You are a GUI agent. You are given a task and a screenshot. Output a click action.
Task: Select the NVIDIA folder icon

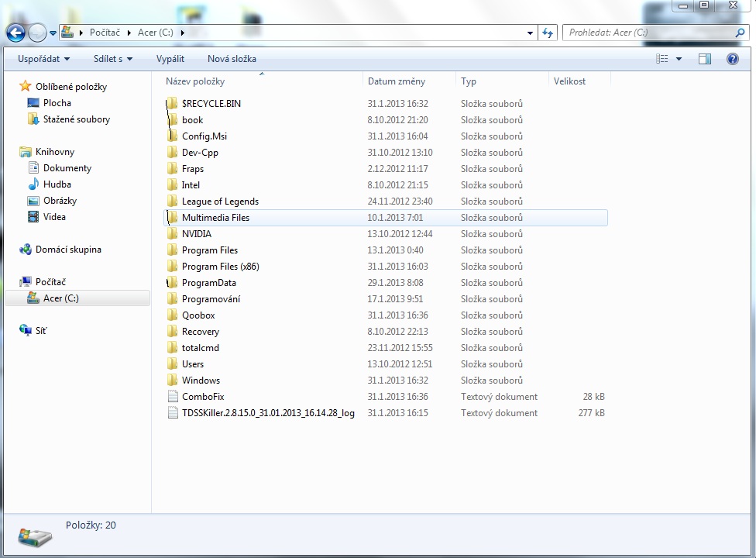172,234
